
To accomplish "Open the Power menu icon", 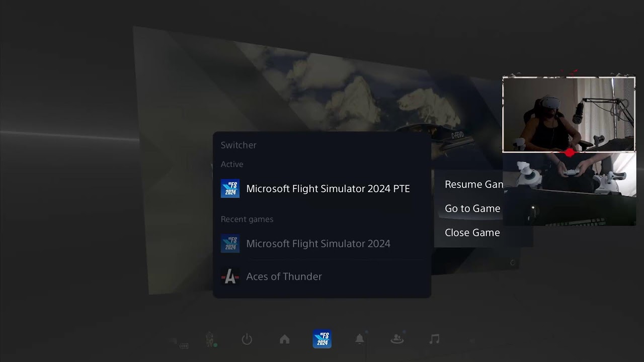I will [x=247, y=339].
